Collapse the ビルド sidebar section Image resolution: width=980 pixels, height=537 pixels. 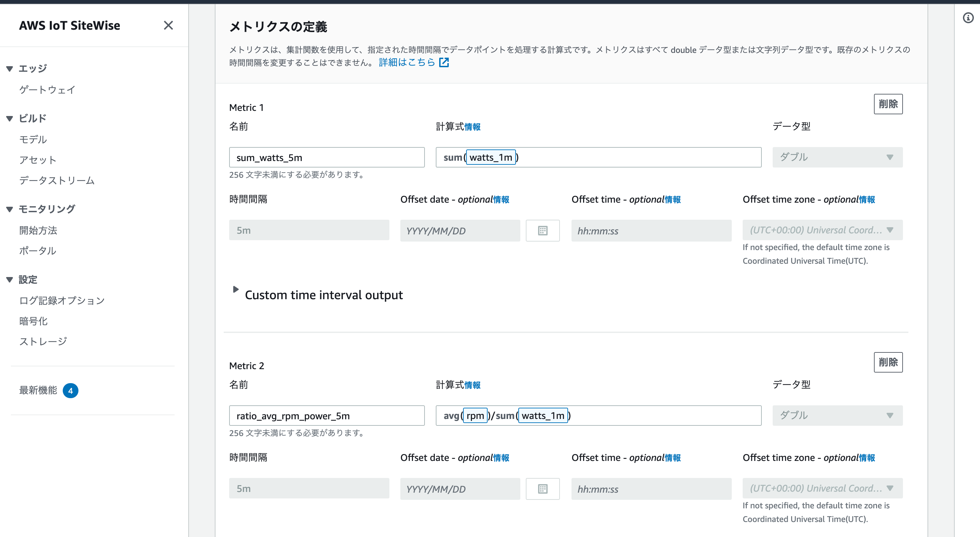(10, 118)
